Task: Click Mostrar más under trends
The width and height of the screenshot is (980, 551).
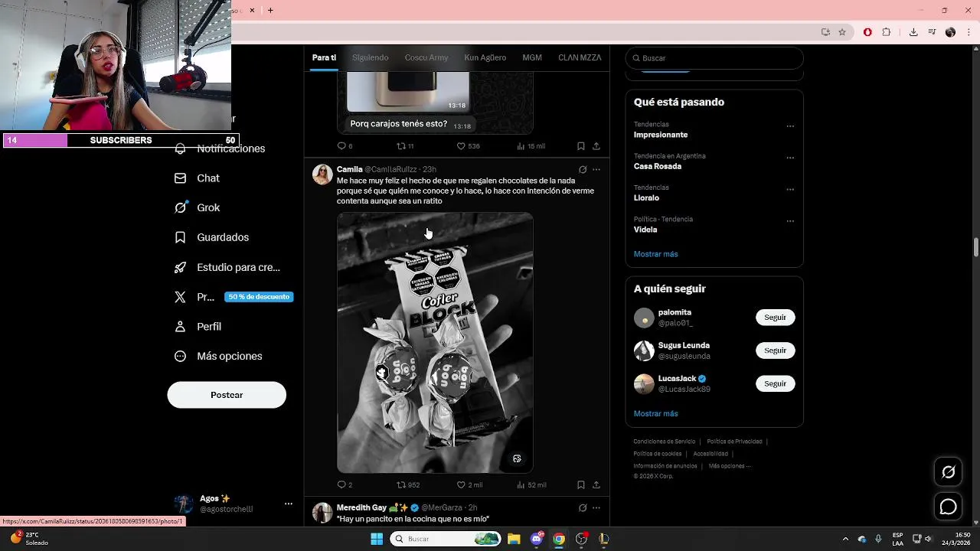Action: [x=655, y=254]
